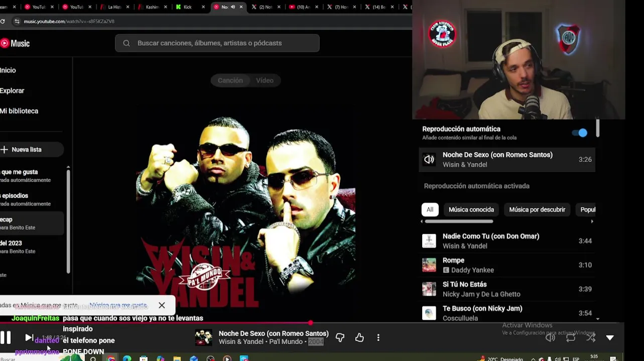The image size is (644, 361).
Task: Skip to the next track
Action: 29,337
